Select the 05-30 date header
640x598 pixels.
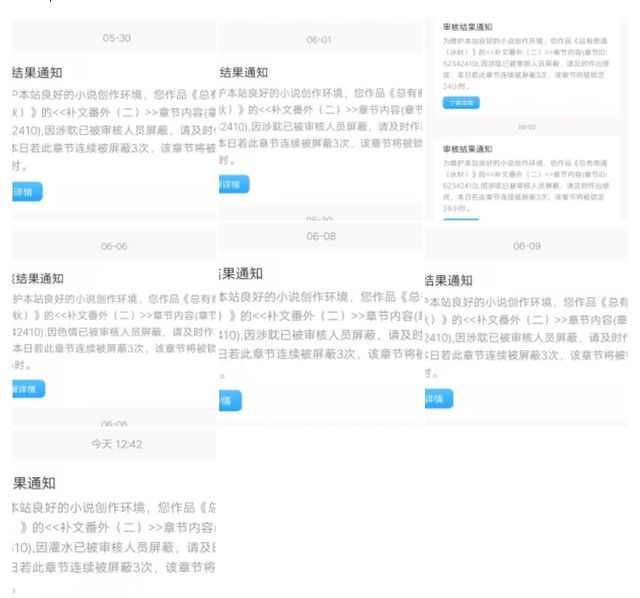116,38
